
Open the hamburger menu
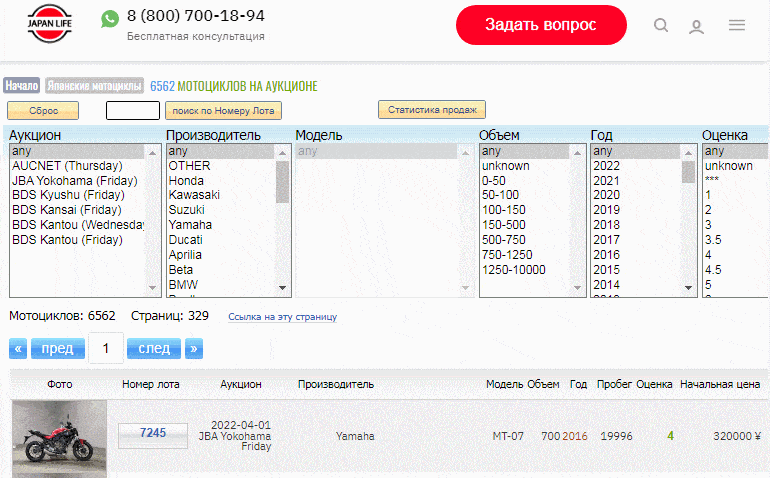(x=737, y=25)
